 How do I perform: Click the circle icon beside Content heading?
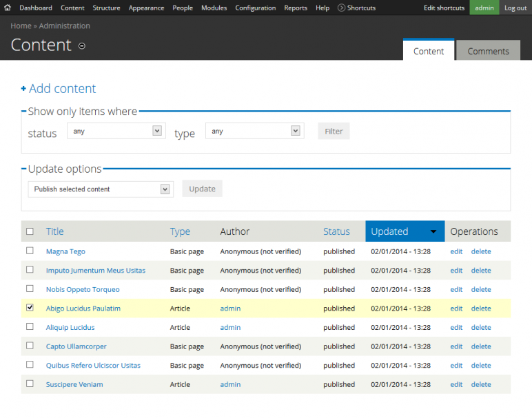point(82,46)
